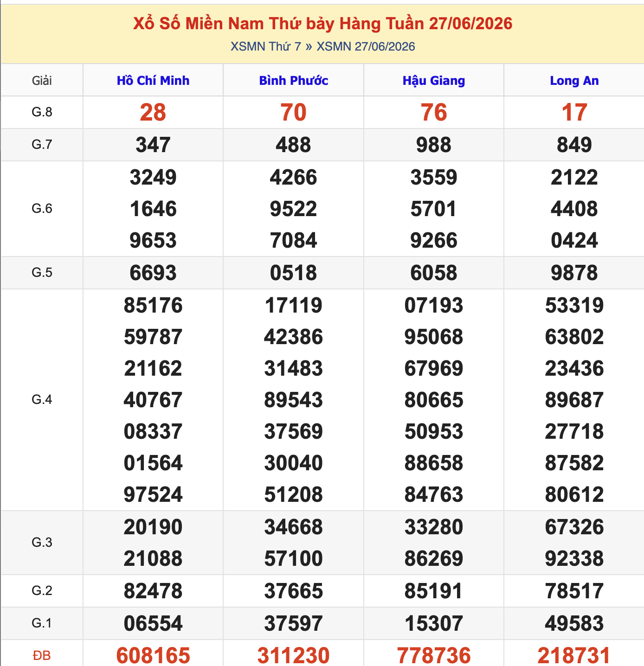Click G.5 number 6058
The image size is (644, 666).
[434, 273]
